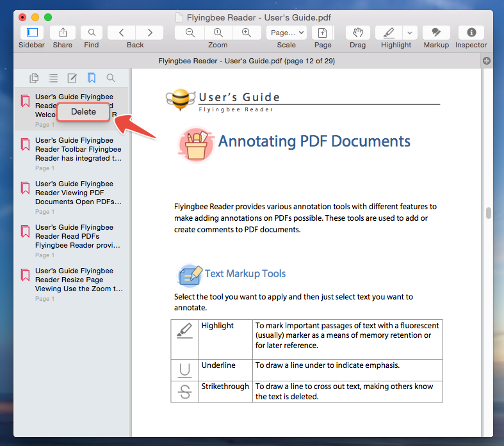Click bookmark icon of Resize Page entry

tap(26, 275)
